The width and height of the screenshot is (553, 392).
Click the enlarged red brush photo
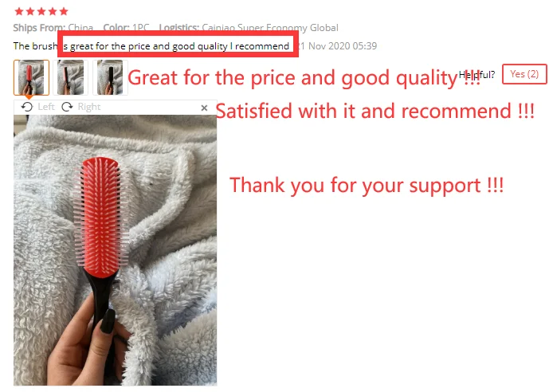116,250
